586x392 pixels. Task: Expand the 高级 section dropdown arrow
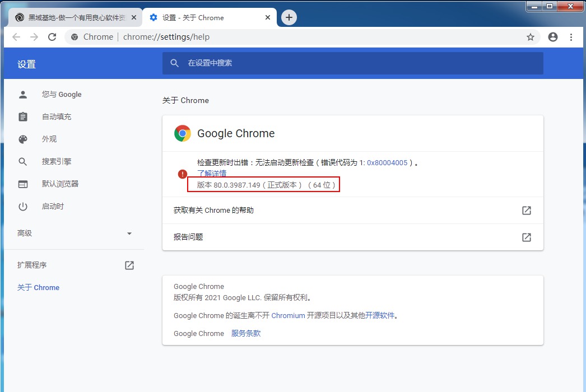click(129, 234)
